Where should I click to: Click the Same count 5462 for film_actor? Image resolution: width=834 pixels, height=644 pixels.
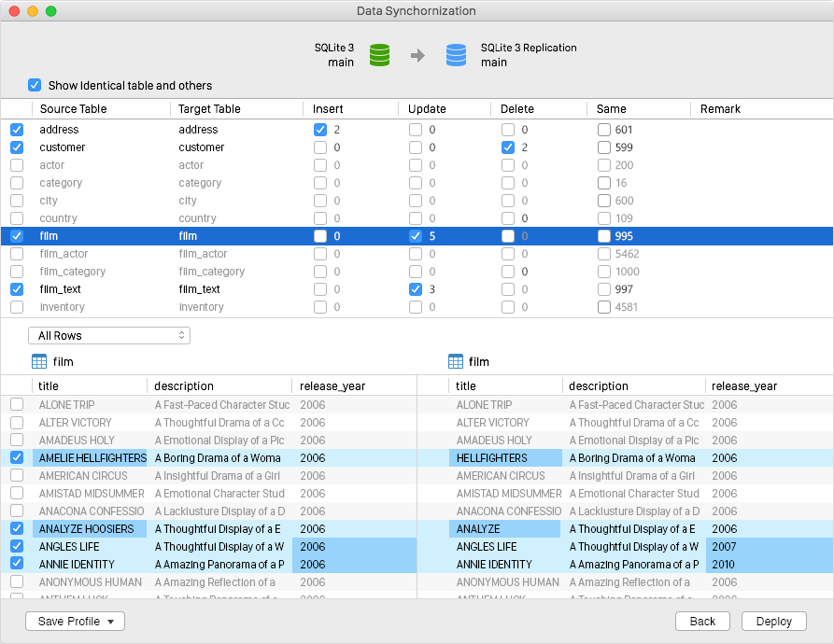pos(627,254)
